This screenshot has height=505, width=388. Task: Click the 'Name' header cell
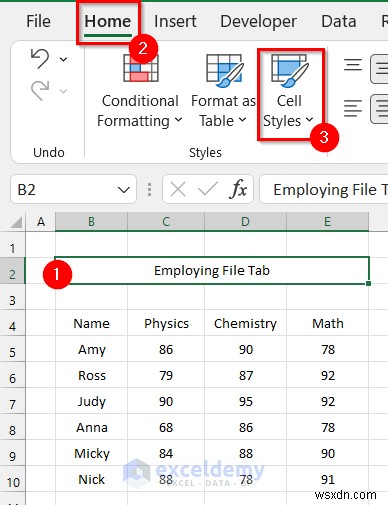pos(91,323)
